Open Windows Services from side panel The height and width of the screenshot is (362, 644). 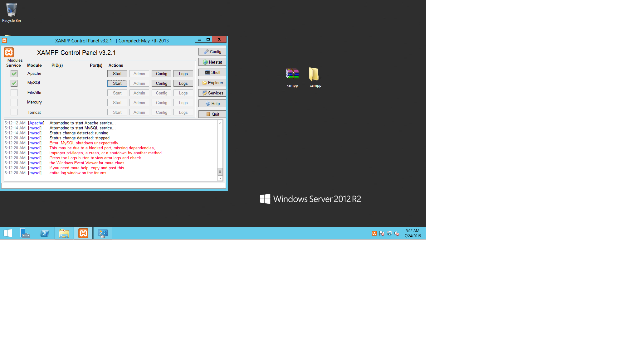pos(212,93)
